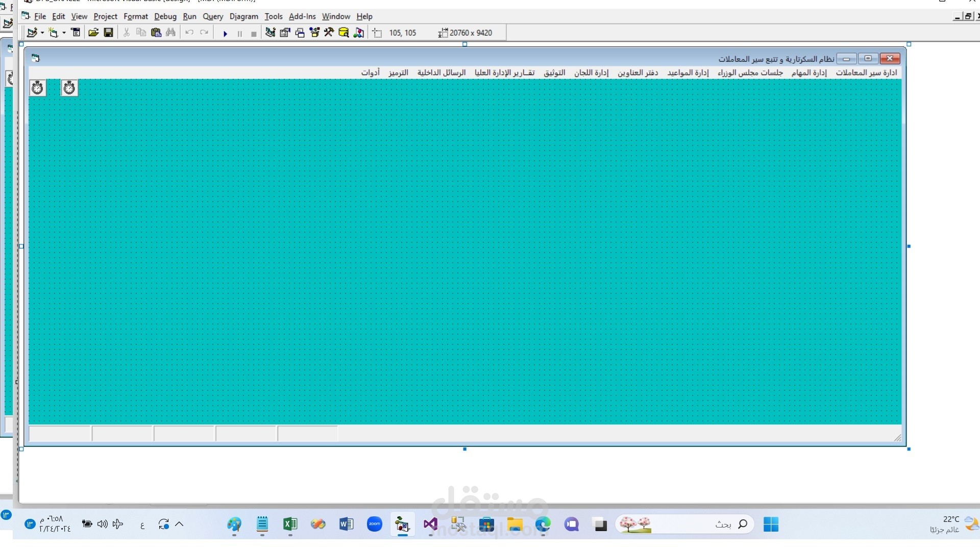980x551 pixels.
Task: Open the form menu 'الترميز'
Action: tap(398, 72)
